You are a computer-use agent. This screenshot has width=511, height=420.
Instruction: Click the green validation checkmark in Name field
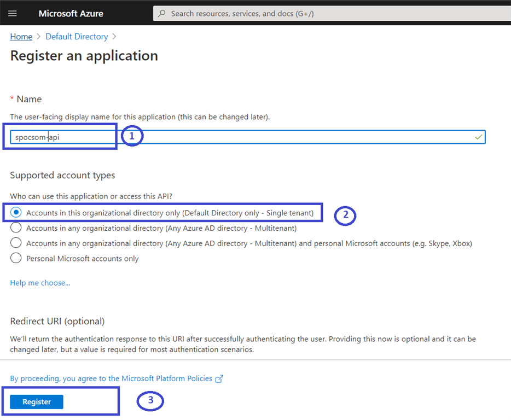click(x=479, y=137)
